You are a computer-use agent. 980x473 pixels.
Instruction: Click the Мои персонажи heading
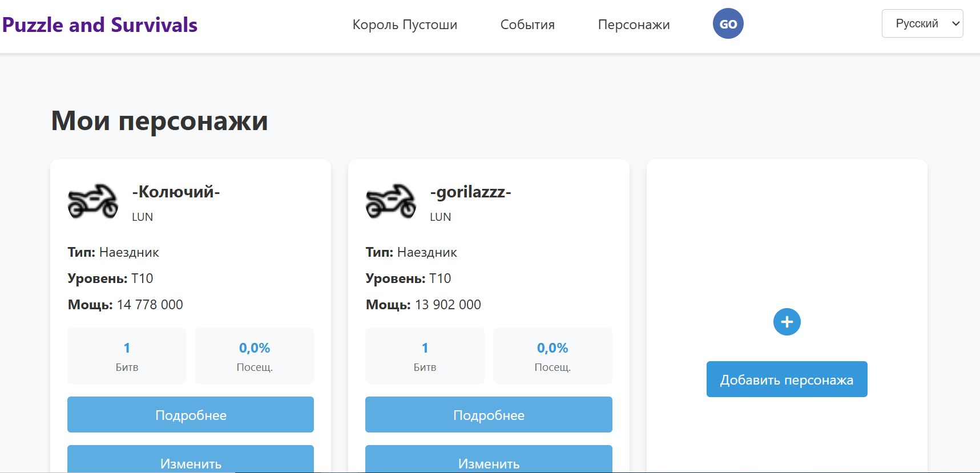(160, 121)
